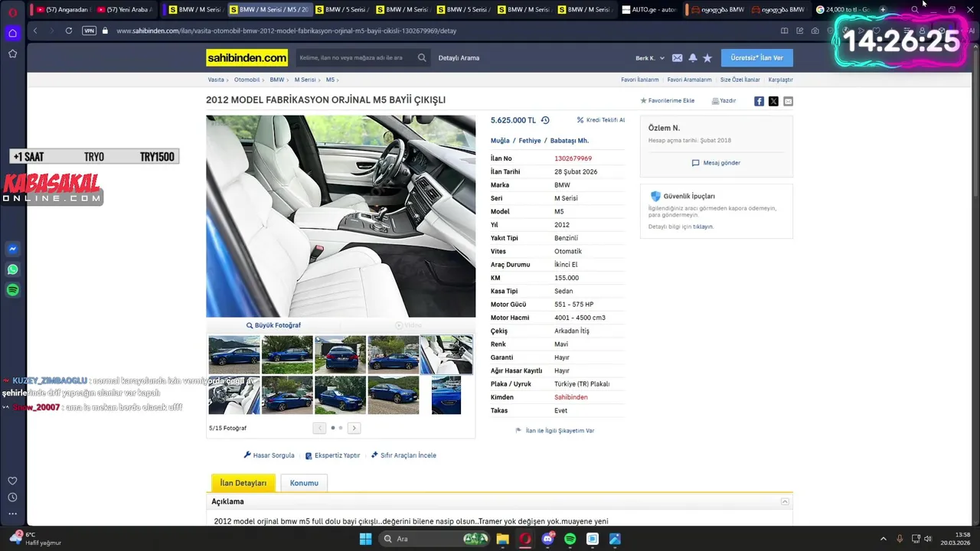
Task: Open Berk K. account dropdown
Action: click(650, 58)
